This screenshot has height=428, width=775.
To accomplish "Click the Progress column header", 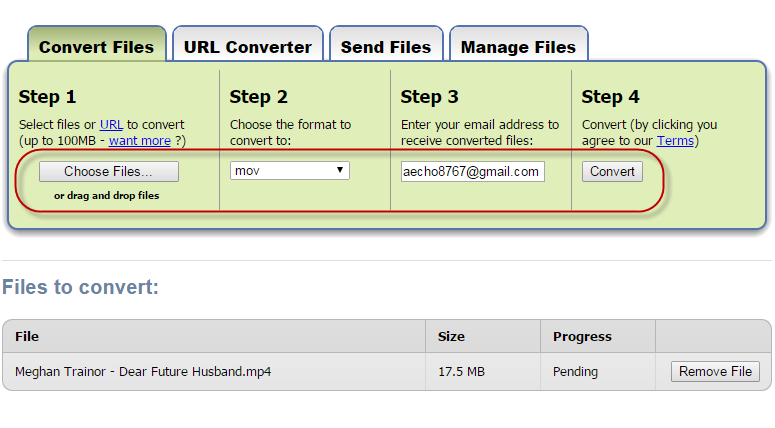I will (582, 336).
